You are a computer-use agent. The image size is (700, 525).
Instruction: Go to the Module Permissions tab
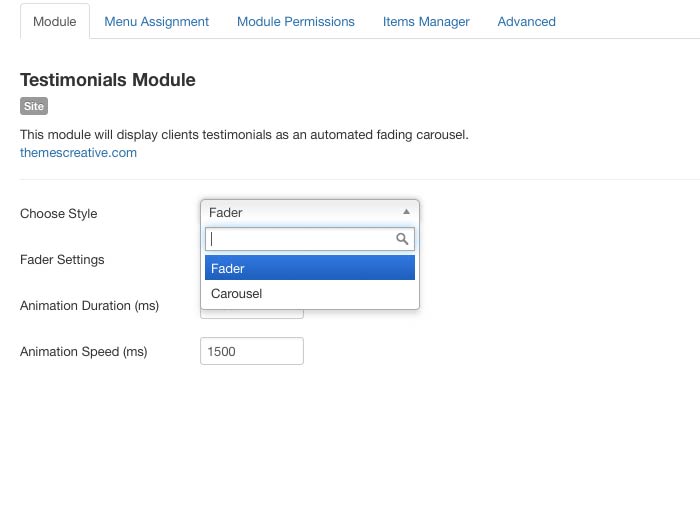[x=296, y=21]
